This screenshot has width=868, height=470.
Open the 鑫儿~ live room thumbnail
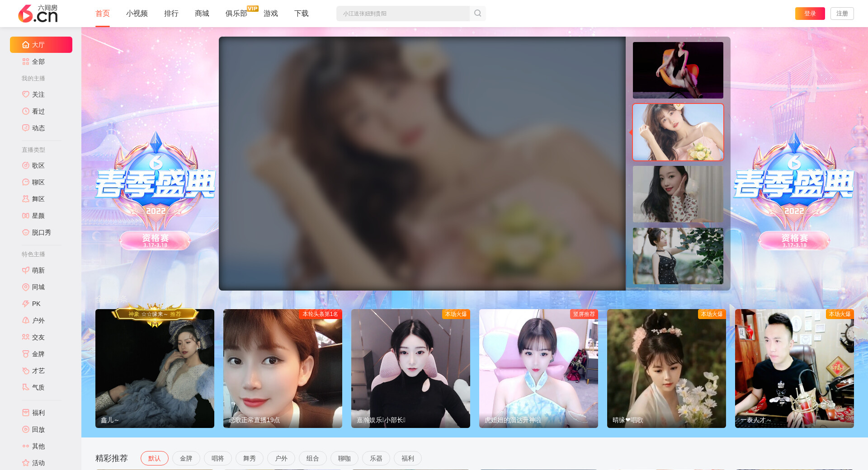tap(155, 368)
